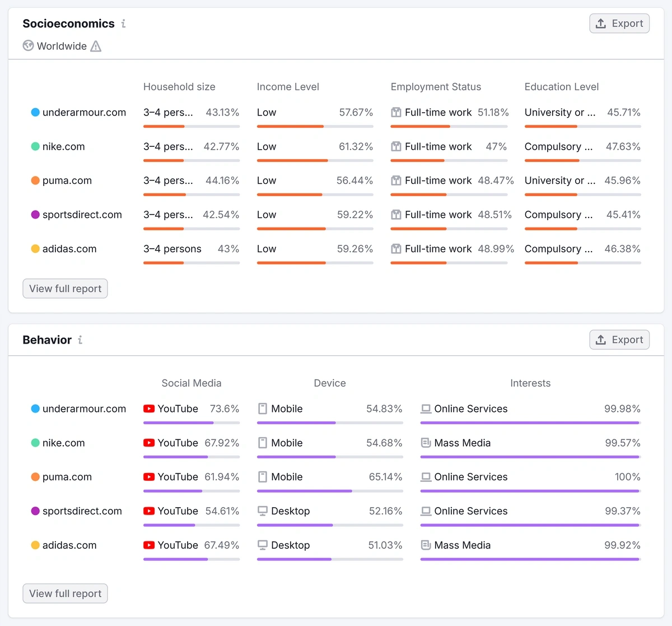
Task: Click the Mass Media icon for nike.com
Action: tap(426, 443)
